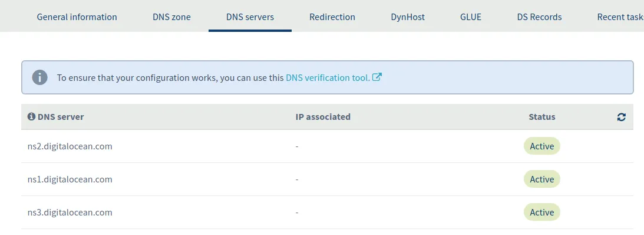Click the info icon beside DNS server header
This screenshot has height=235, width=644.
pos(31,116)
